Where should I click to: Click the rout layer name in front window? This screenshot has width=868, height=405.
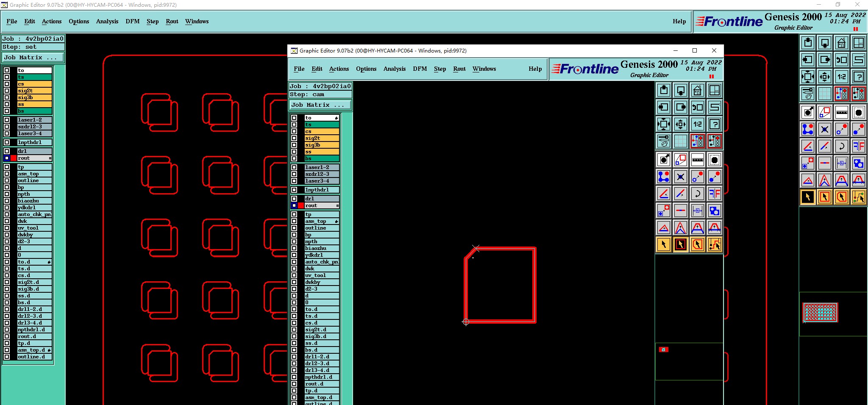(322, 205)
